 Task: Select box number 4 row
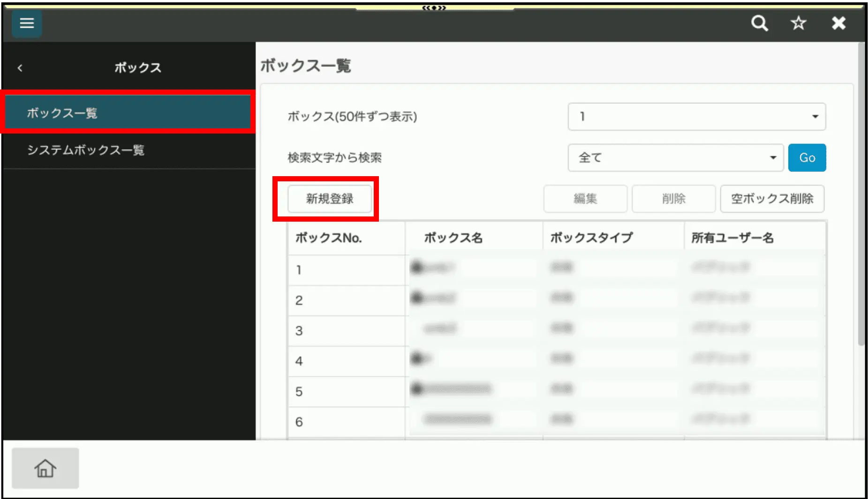click(x=346, y=361)
